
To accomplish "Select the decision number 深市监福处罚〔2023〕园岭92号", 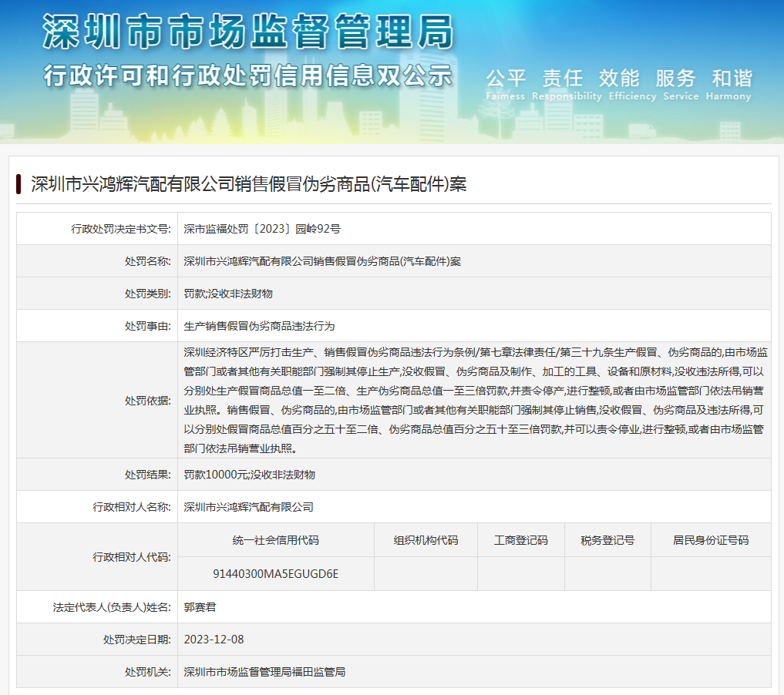I will coord(262,229).
